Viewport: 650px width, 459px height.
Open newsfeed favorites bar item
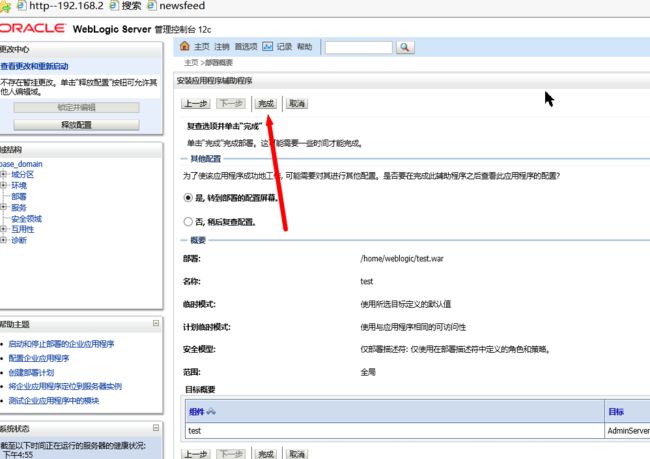coord(176,6)
